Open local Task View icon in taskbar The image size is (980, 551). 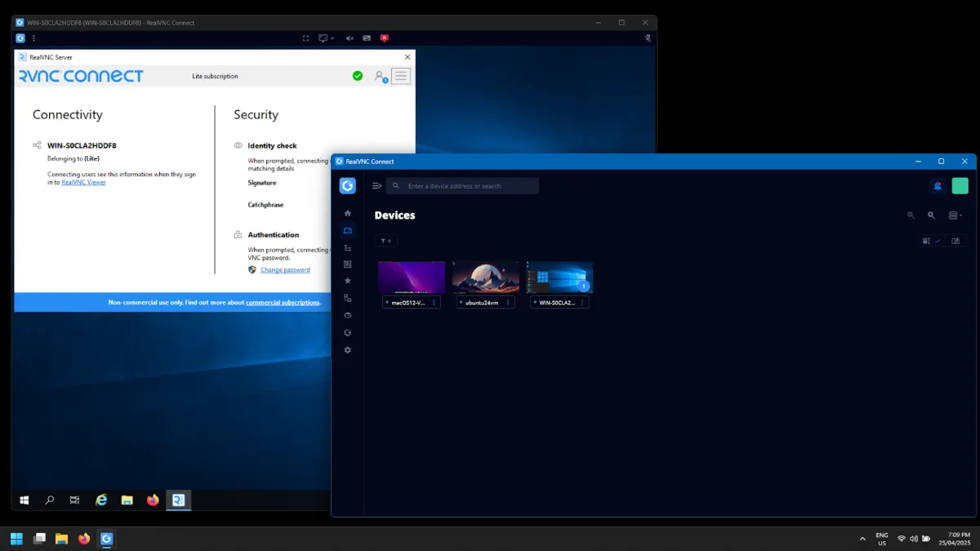[39, 539]
